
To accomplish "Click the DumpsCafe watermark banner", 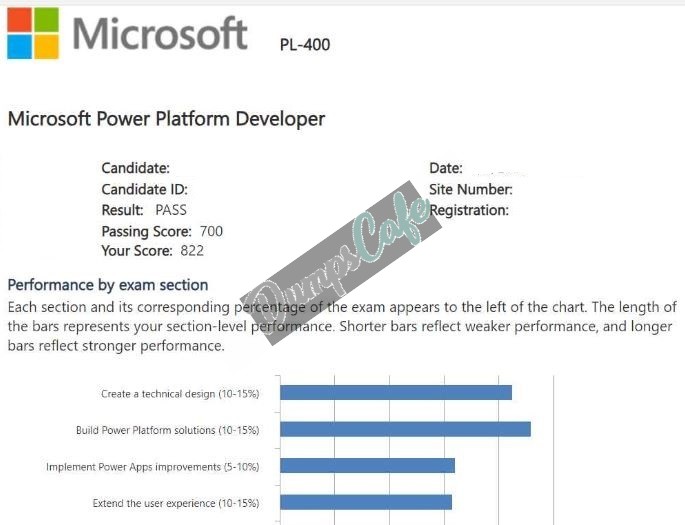I will [341, 262].
